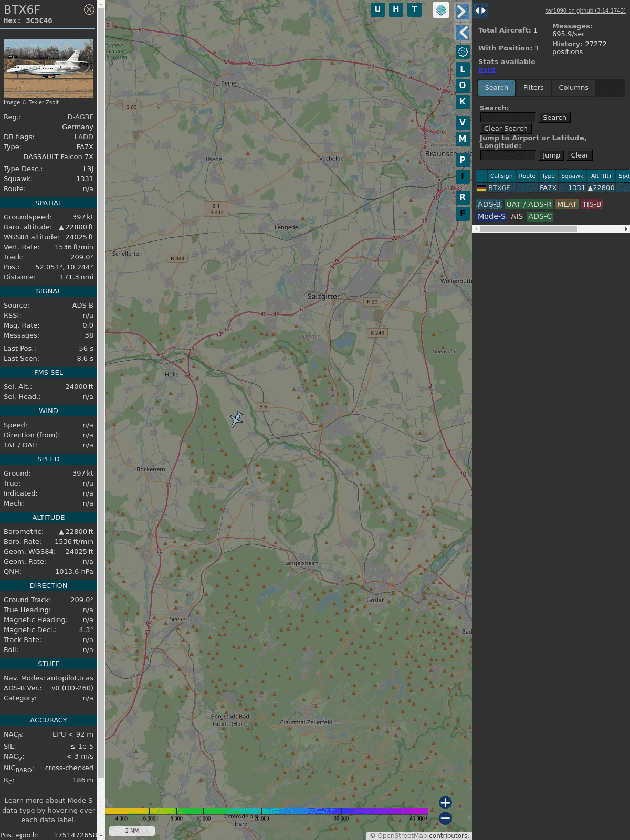The height and width of the screenshot is (840, 630).
Task: Toggle the UAT / ADS-R source legend
Action: coord(529,205)
